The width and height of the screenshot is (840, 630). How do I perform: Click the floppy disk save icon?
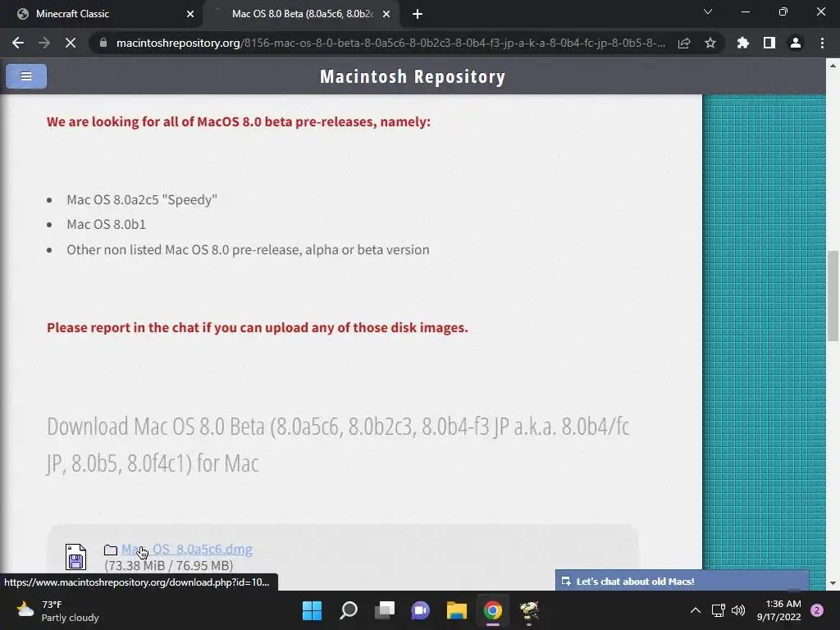(75, 557)
